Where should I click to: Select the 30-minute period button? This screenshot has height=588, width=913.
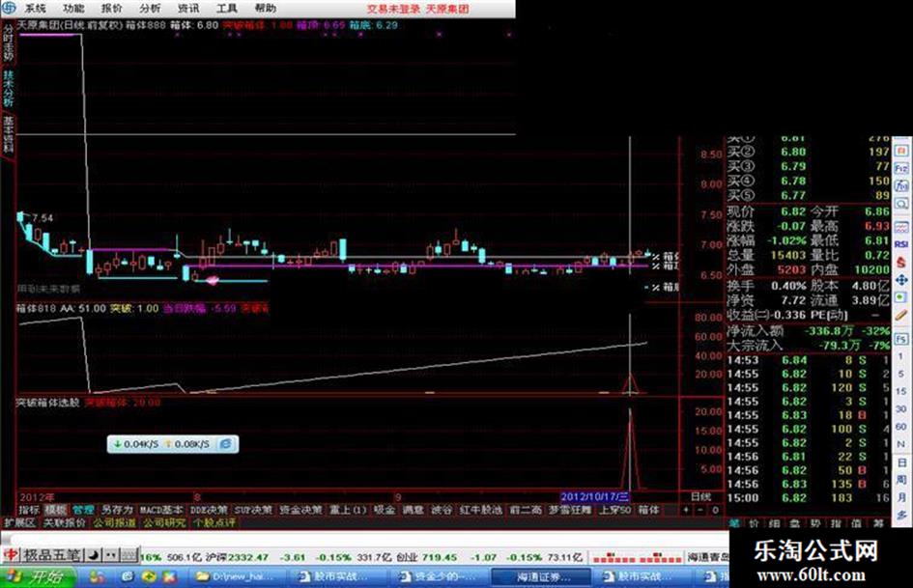(x=901, y=408)
